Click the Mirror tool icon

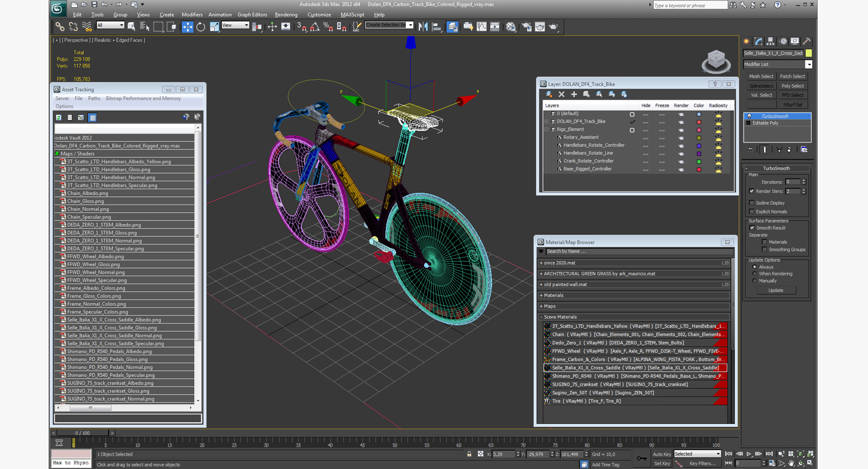[x=423, y=26]
